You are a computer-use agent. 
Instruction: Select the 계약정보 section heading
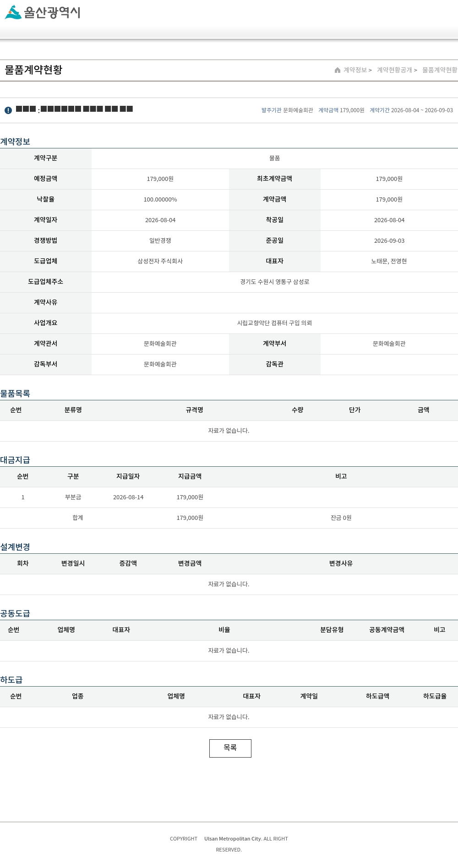click(15, 142)
